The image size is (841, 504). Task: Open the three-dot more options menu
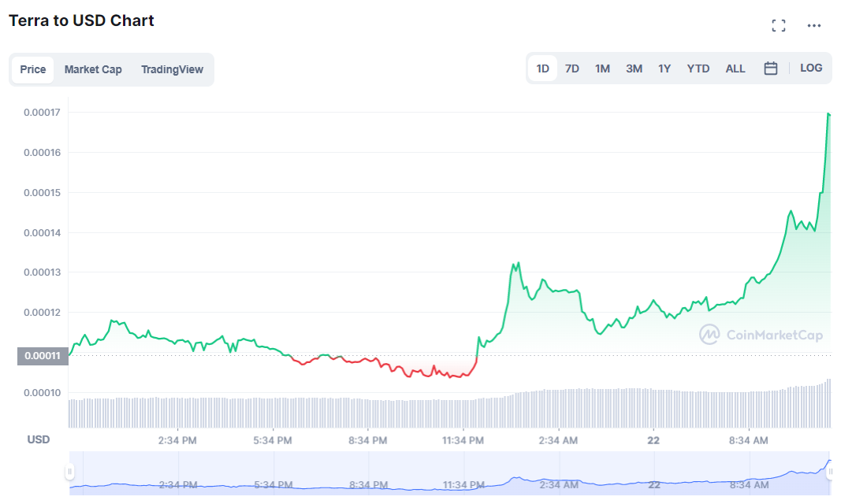[813, 25]
